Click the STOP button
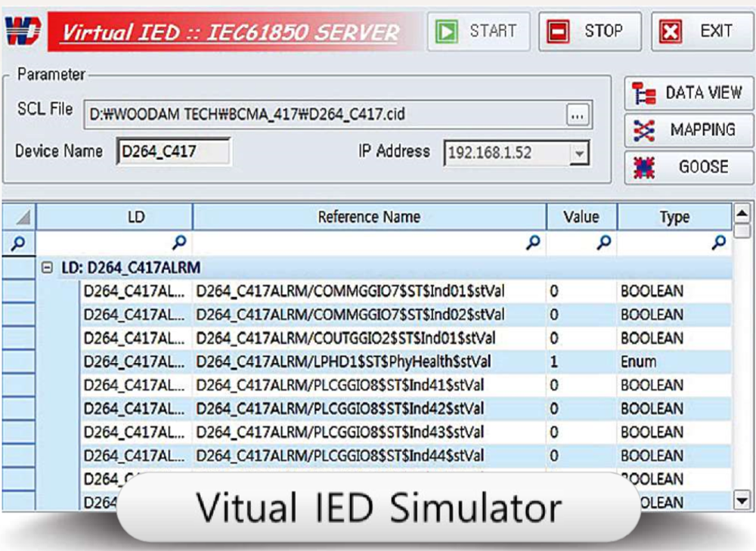Viewport: 756px width, 551px height. [x=590, y=32]
